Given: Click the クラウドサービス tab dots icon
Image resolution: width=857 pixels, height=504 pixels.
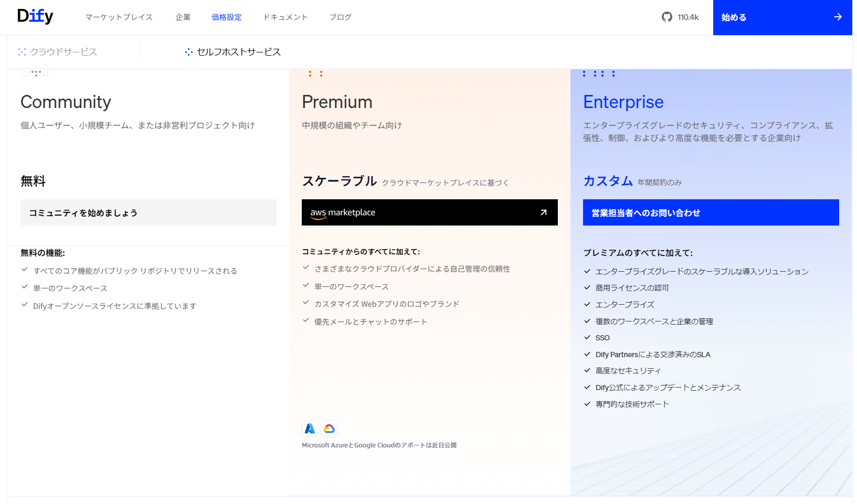Looking at the screenshot, I should 22,52.
